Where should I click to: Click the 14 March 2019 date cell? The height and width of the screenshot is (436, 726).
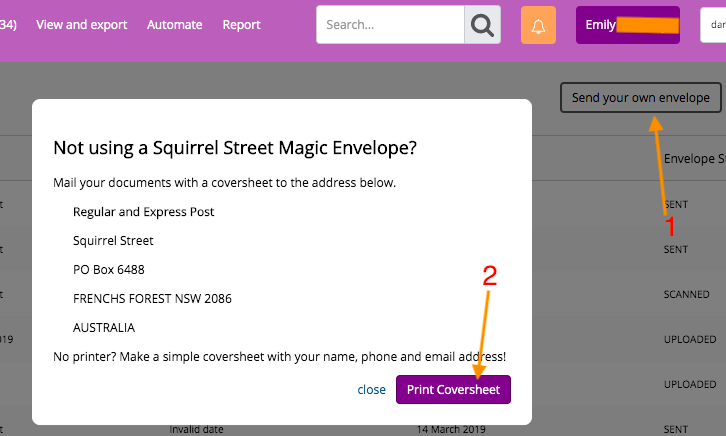pos(451,430)
